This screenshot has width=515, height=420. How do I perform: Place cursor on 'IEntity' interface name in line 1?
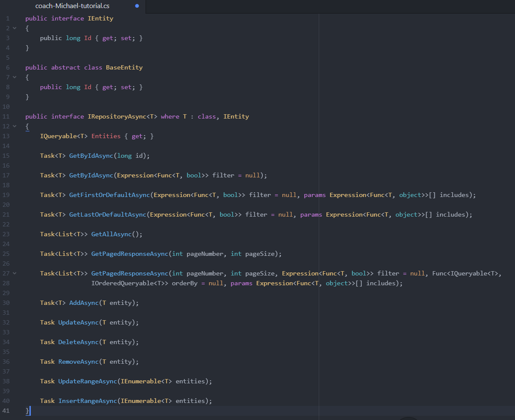point(100,18)
